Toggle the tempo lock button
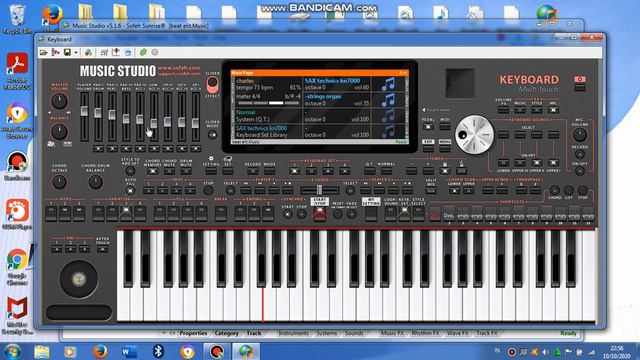 [x=445, y=171]
